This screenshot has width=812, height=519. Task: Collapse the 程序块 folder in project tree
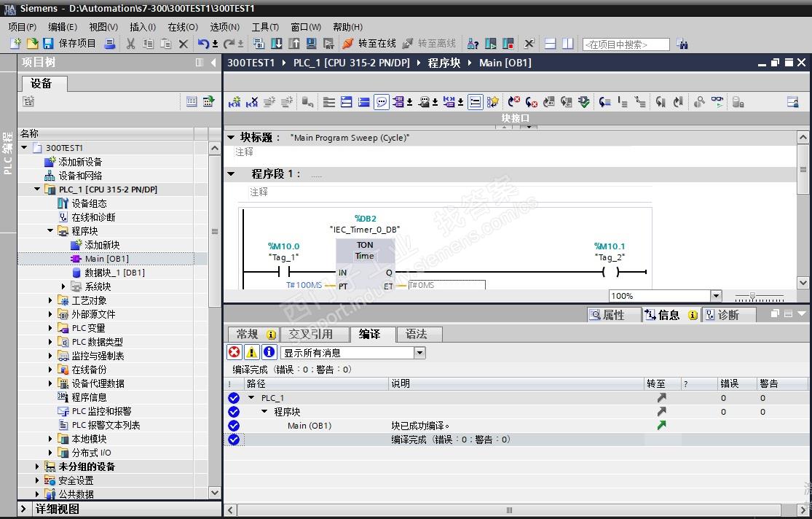click(50, 231)
